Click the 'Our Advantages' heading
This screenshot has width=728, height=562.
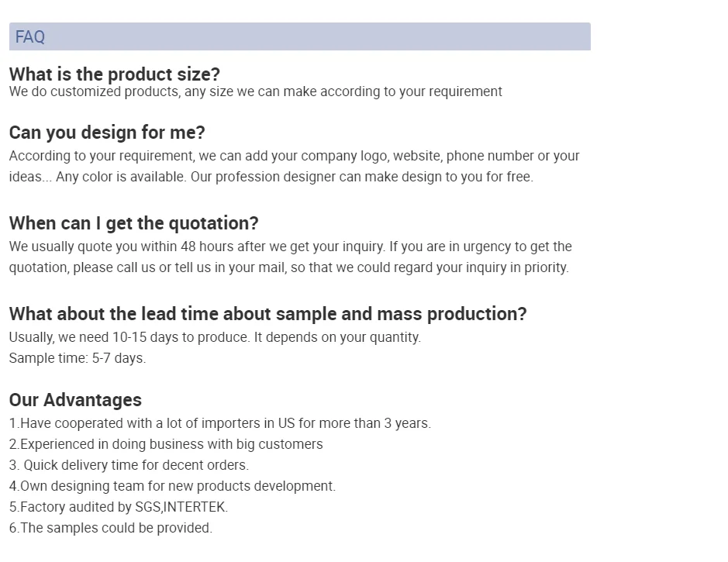(x=75, y=400)
